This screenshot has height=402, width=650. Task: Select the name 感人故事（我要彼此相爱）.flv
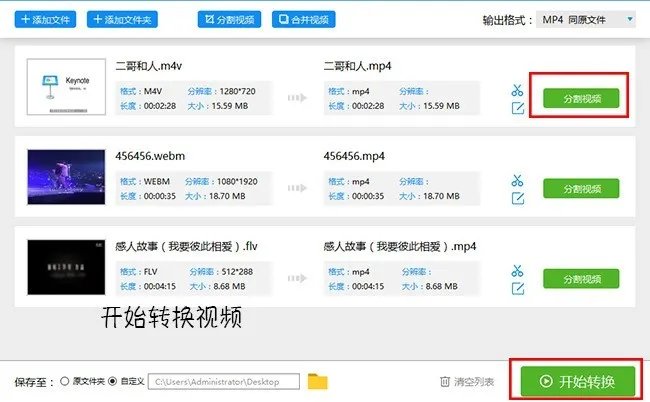186,247
